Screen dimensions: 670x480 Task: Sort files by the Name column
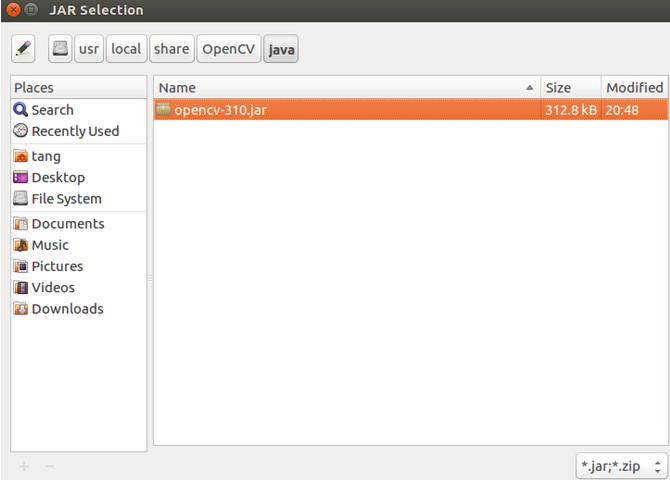347,88
